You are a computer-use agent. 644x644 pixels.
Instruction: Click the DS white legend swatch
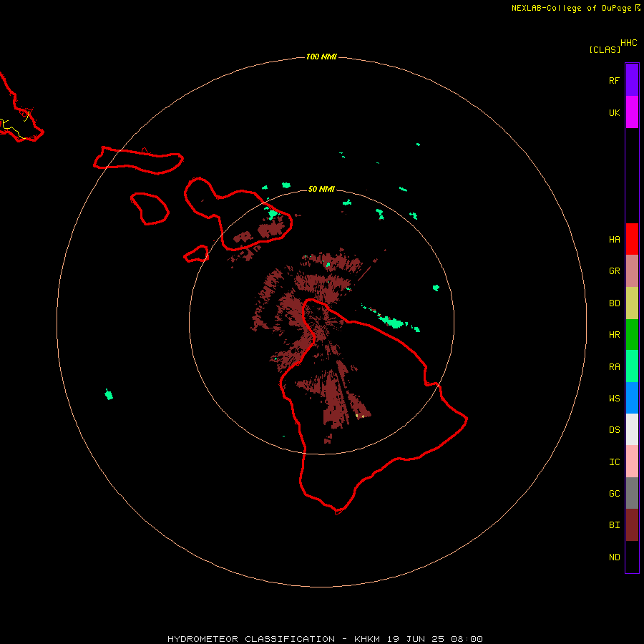(x=632, y=429)
